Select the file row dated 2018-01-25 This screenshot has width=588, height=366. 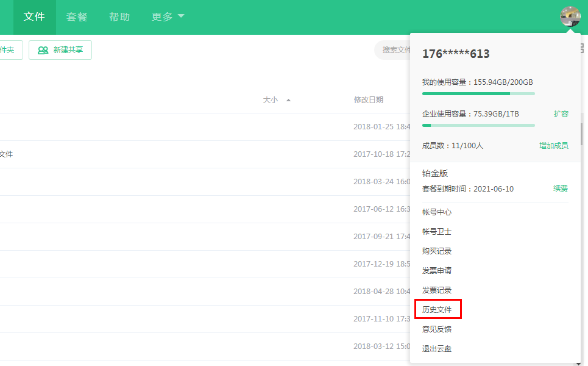tap(183, 126)
